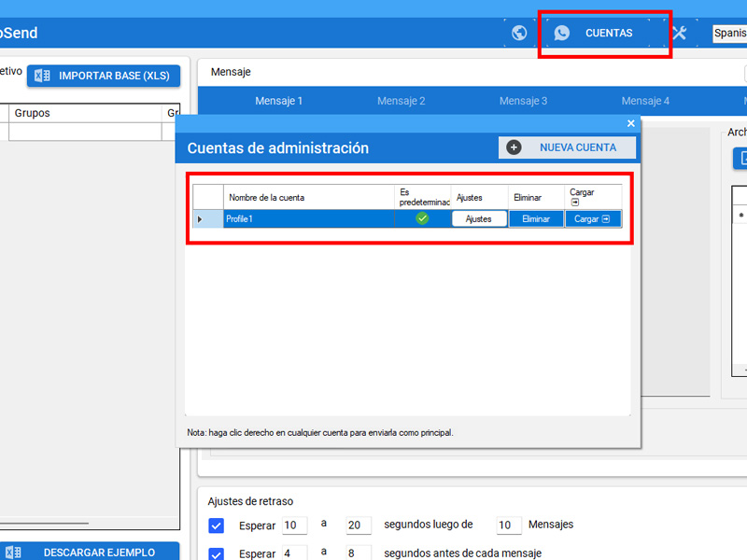Open the Spanish language dropdown

pyautogui.click(x=728, y=33)
